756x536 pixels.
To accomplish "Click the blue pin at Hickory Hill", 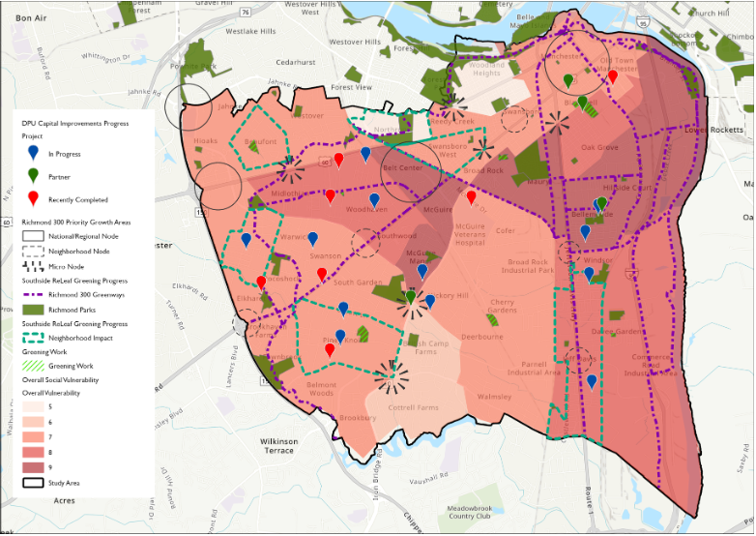I will pyautogui.click(x=429, y=302).
